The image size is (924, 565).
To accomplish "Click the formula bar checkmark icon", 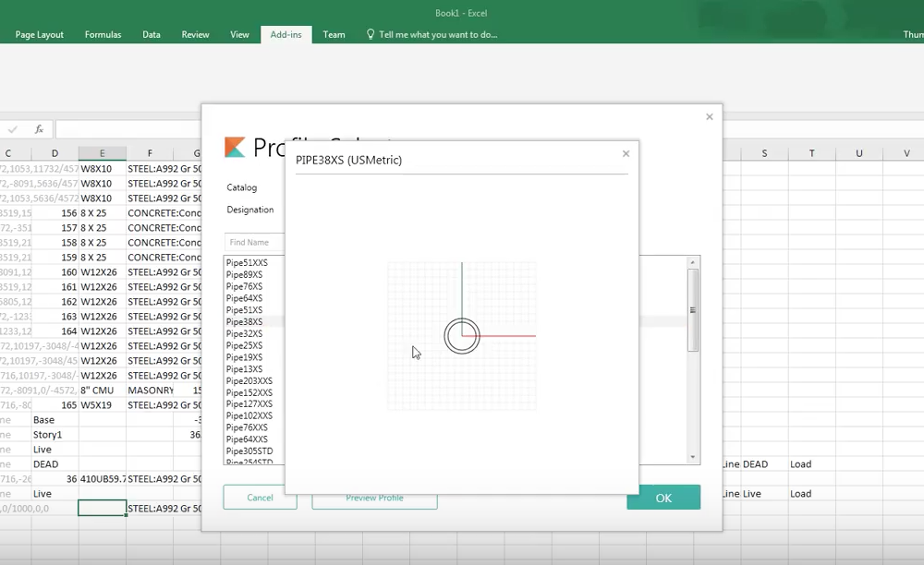I will (x=13, y=130).
